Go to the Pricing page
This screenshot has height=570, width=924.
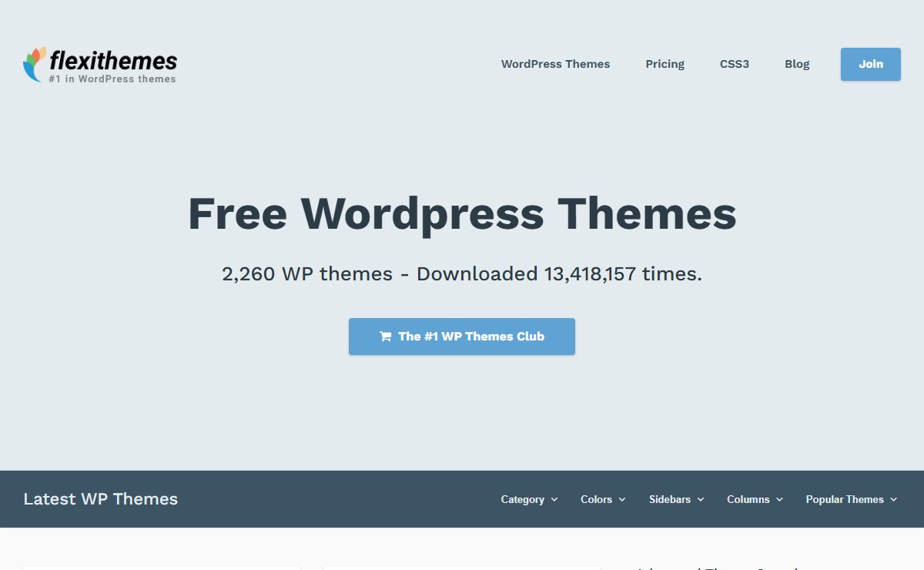665,64
